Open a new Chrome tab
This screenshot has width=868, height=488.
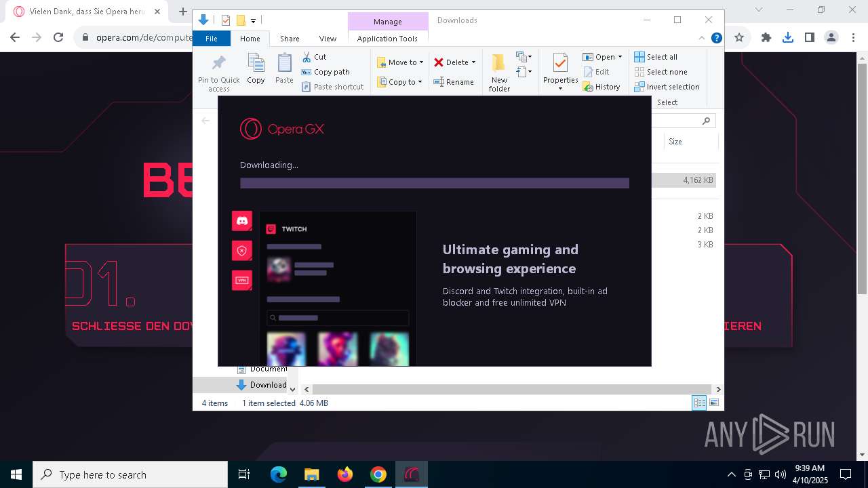[x=182, y=12]
